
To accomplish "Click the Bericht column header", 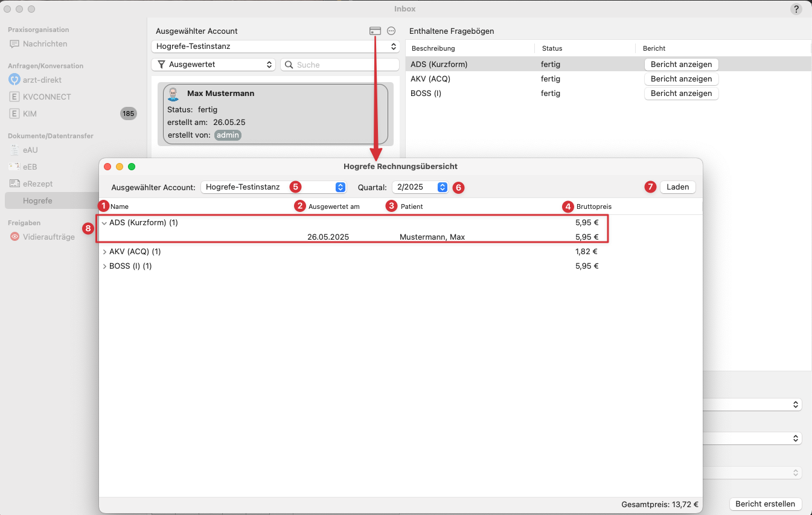I will click(654, 48).
